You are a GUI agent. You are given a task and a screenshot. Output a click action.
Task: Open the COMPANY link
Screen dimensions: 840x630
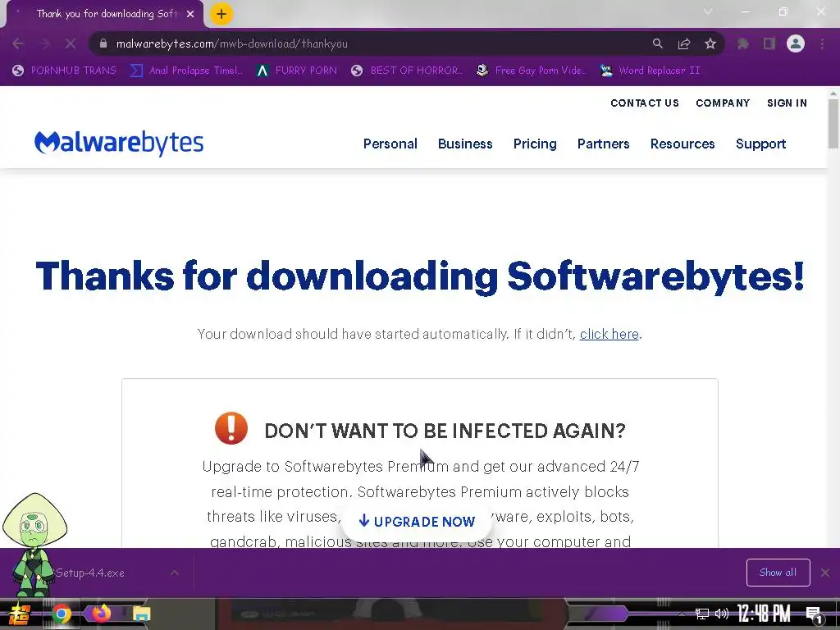[x=723, y=103]
